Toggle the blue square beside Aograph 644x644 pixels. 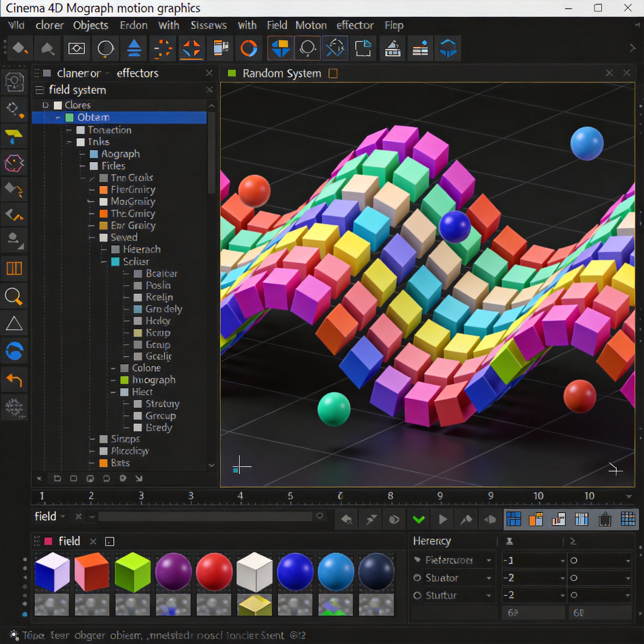(94, 154)
